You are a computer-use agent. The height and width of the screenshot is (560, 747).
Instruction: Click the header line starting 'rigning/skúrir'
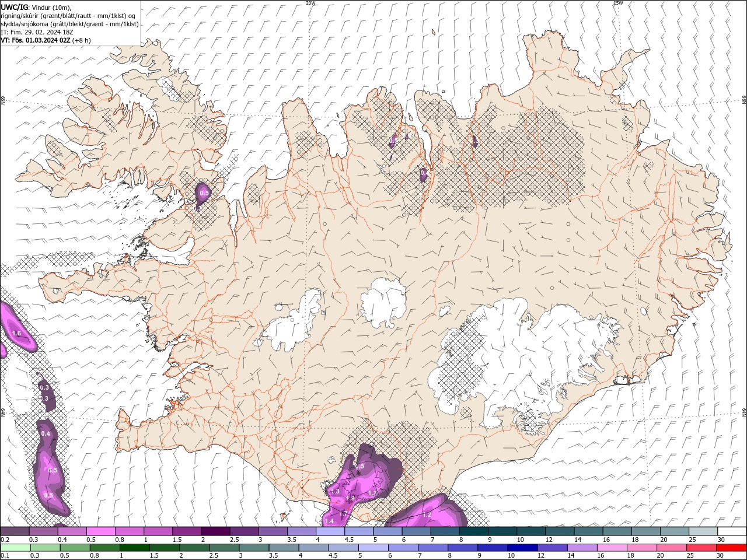(x=68, y=15)
